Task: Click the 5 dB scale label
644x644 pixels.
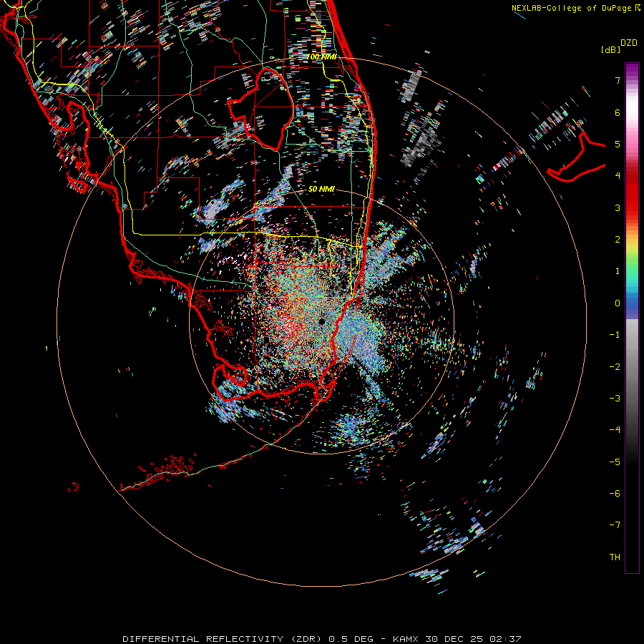Action: 618,144
